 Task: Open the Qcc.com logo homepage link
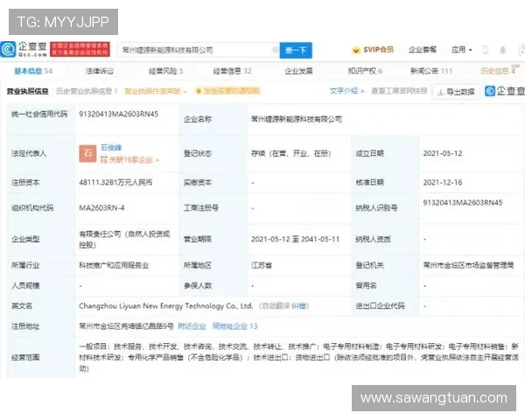coord(24,49)
